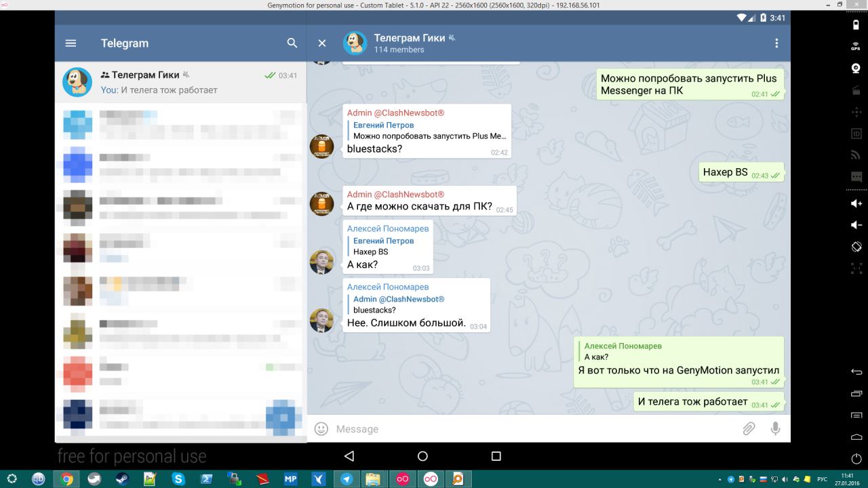Image resolution: width=868 pixels, height=488 pixels.
Task: Search chats with the magnifier icon
Action: 292,43
